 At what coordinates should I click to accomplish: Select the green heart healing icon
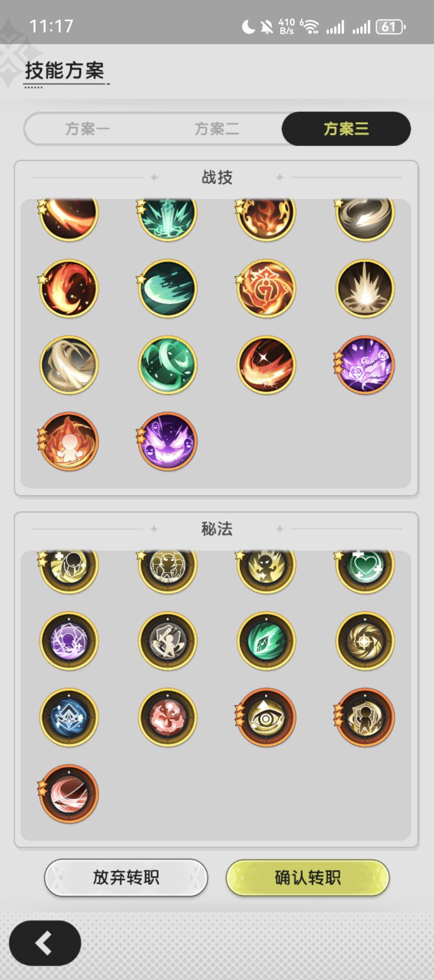[365, 567]
